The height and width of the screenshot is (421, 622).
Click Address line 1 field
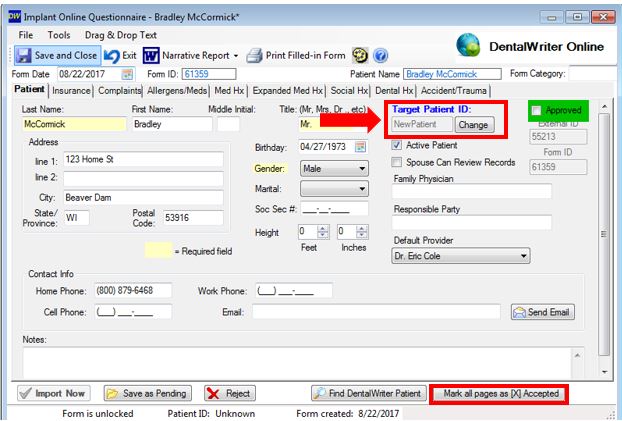pyautogui.click(x=143, y=160)
